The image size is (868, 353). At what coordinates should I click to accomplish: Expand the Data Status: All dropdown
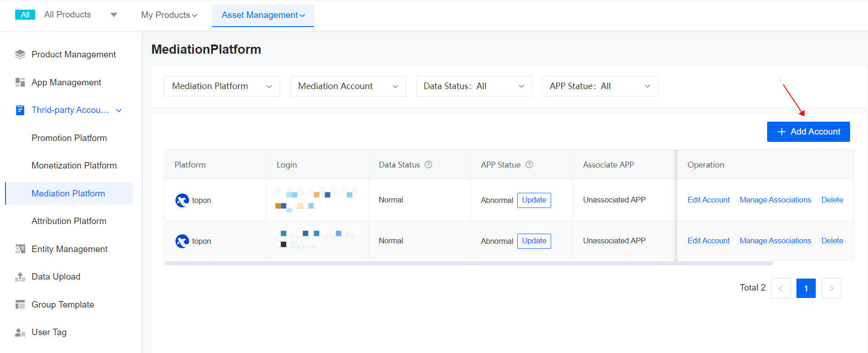[x=474, y=86]
